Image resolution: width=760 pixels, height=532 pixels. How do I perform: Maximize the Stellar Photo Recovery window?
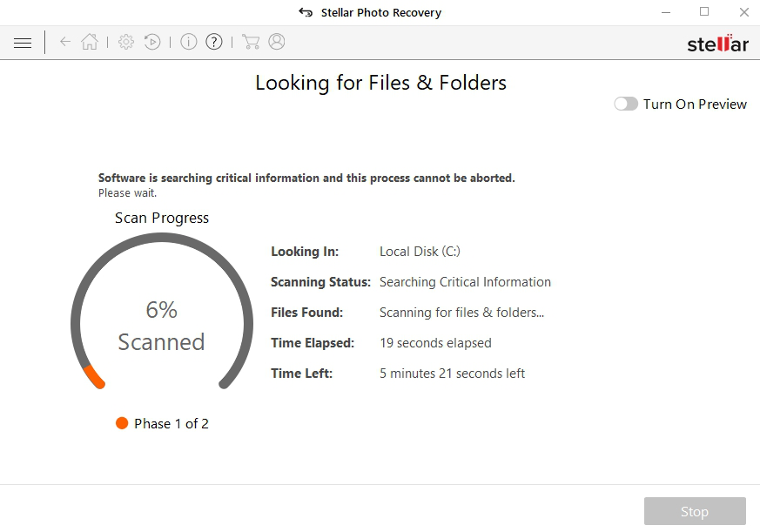pyautogui.click(x=704, y=11)
